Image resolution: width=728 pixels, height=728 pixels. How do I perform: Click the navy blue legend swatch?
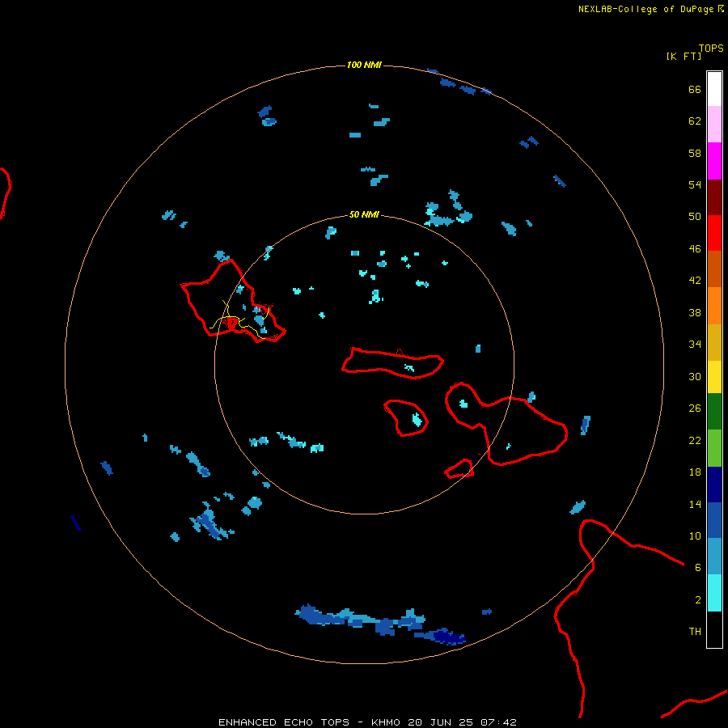[x=714, y=485]
